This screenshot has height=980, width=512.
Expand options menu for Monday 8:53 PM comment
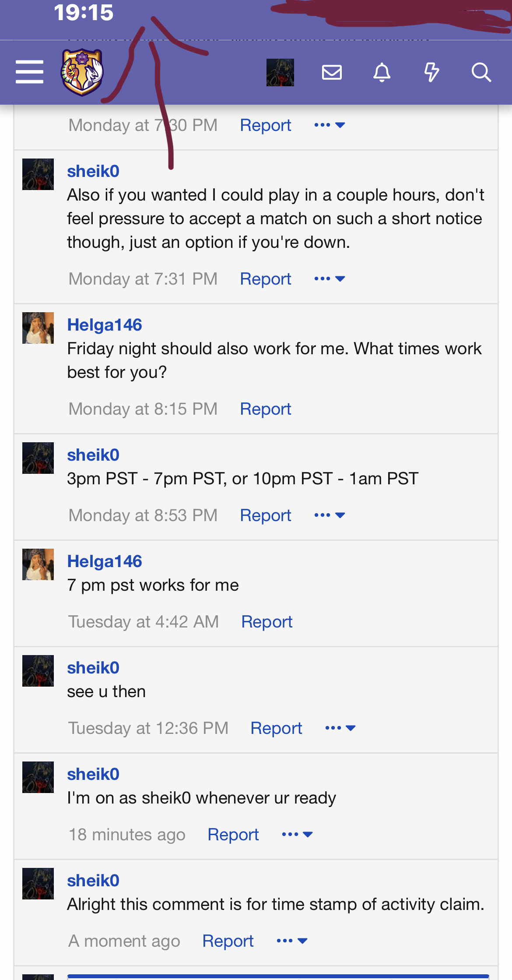[330, 515]
